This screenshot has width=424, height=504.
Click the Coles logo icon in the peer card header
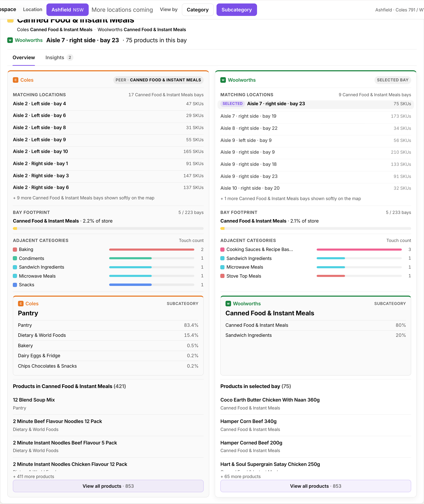point(16,80)
